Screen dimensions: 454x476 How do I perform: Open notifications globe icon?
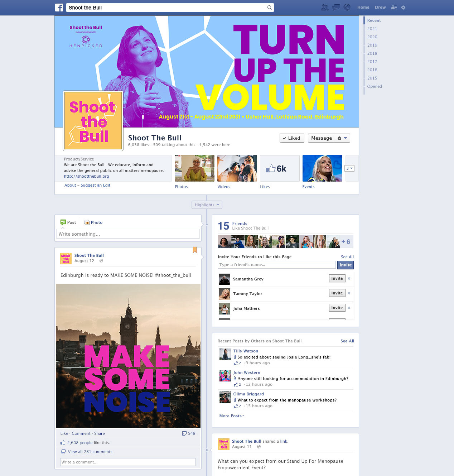coord(347,7)
